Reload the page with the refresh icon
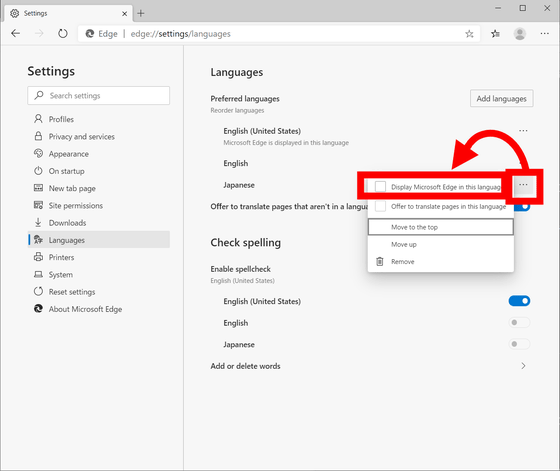This screenshot has width=560, height=471. coord(62,34)
